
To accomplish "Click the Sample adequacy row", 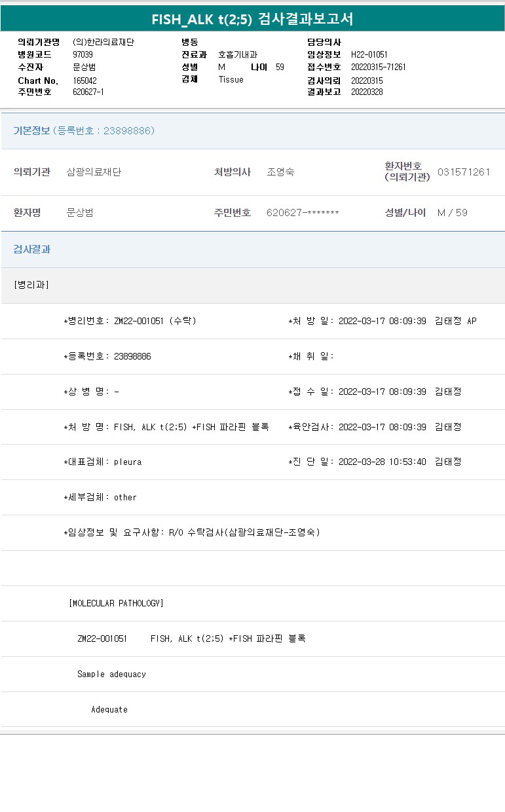I will click(x=111, y=674).
